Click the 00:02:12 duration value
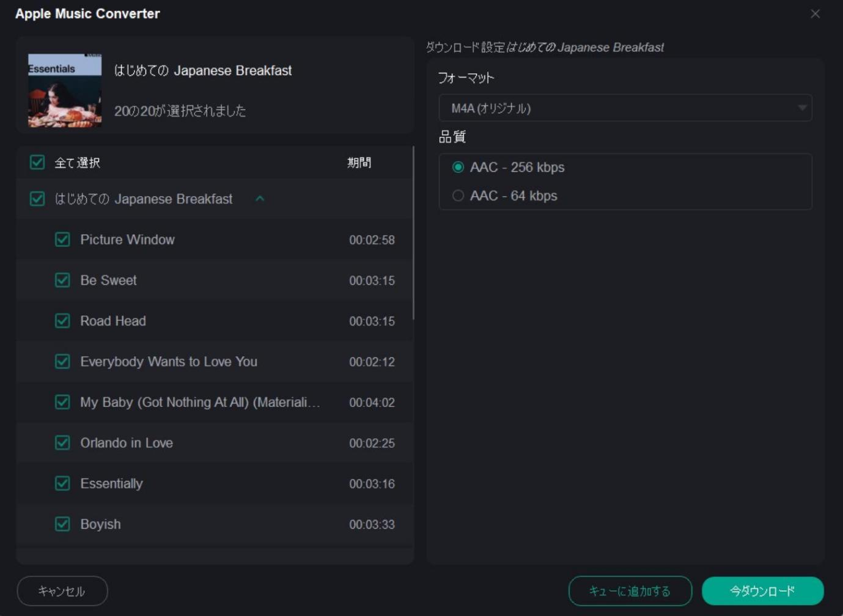 click(x=372, y=362)
